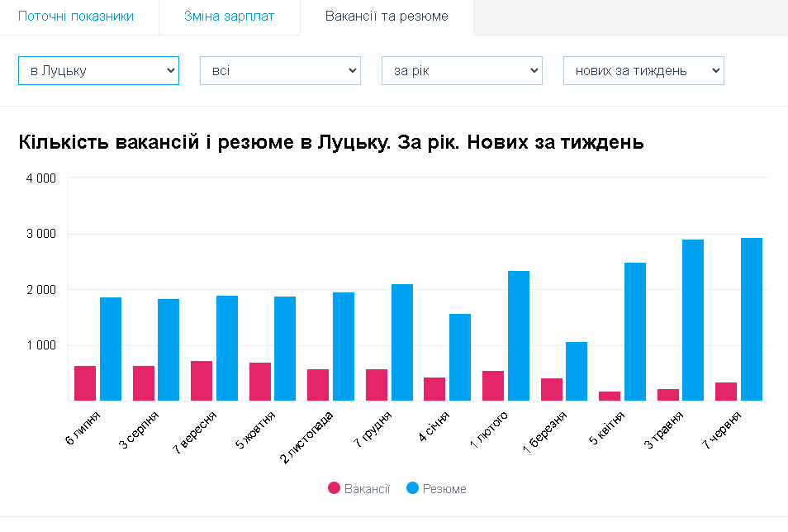Open the period dropdown showing за рік
Screen dimensions: 788x532
[x=462, y=70]
